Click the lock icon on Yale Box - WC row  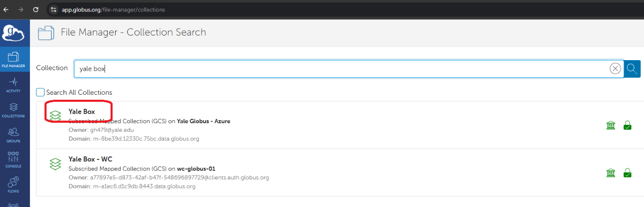(x=627, y=173)
